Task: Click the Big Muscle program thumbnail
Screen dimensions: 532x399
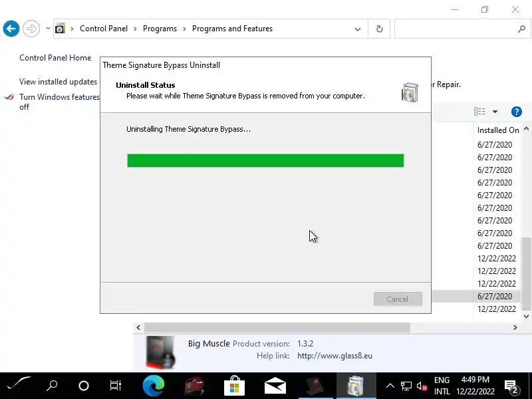Action: click(x=160, y=352)
